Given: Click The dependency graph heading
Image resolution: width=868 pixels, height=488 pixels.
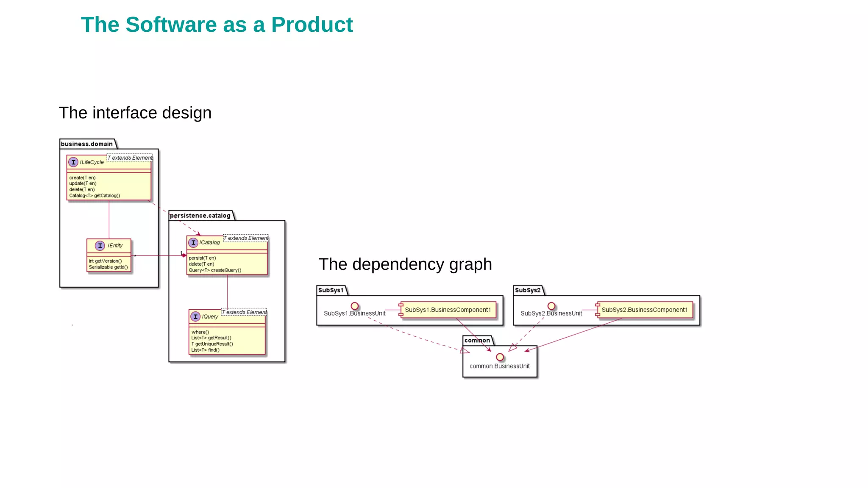Looking at the screenshot, I should click(405, 264).
